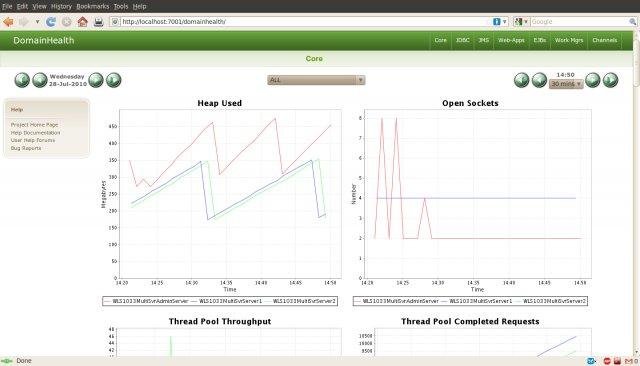The height and width of the screenshot is (366, 640).
Task: Open the Bookmarks menu
Action: tap(93, 6)
